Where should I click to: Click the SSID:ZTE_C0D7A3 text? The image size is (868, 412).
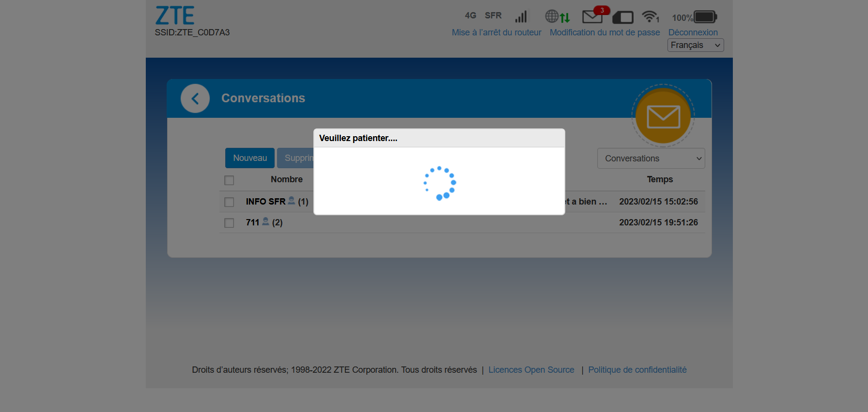tap(192, 32)
